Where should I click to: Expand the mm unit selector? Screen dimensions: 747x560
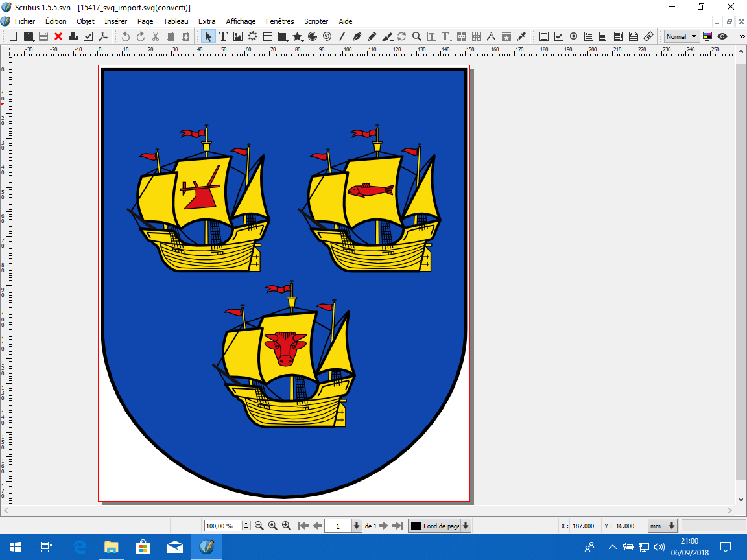[x=672, y=526]
